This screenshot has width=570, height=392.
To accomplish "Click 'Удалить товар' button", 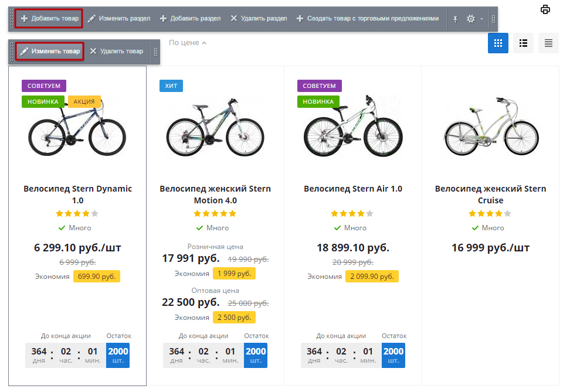I will coord(117,51).
